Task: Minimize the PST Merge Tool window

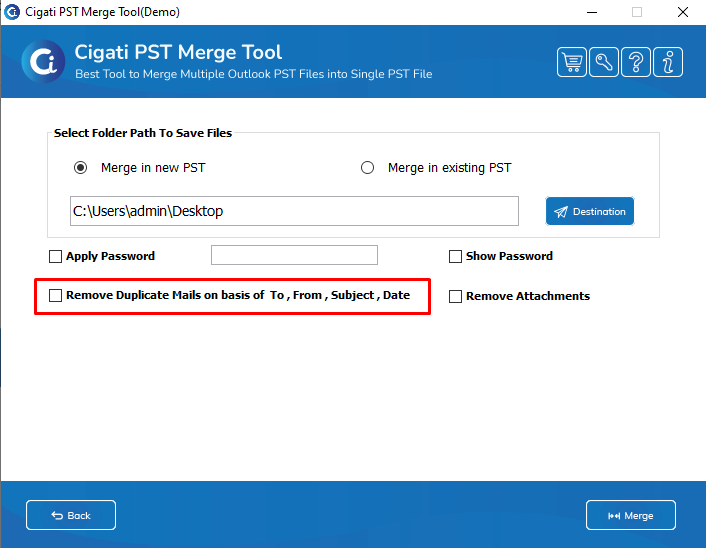Action: 592,12
